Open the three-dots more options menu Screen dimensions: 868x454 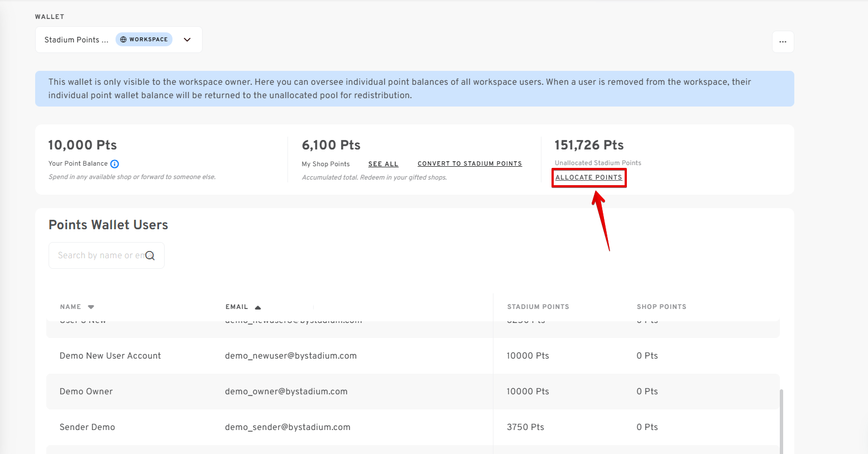tap(783, 42)
